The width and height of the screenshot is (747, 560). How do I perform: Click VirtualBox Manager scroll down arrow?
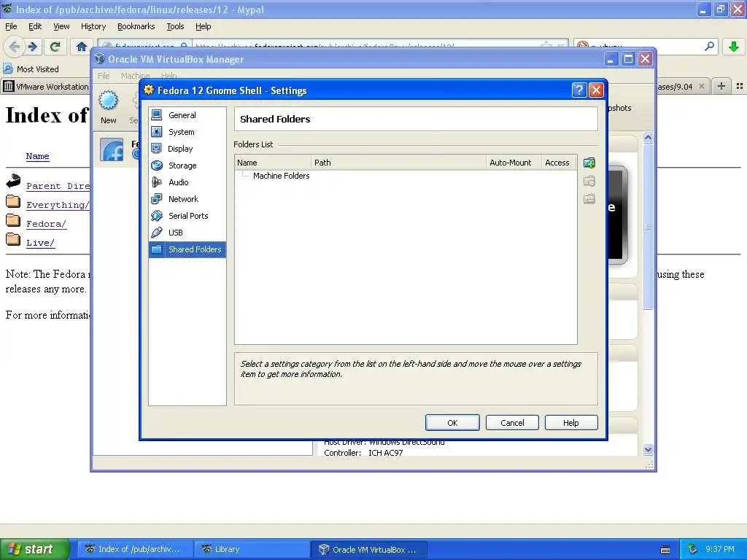pyautogui.click(x=648, y=449)
